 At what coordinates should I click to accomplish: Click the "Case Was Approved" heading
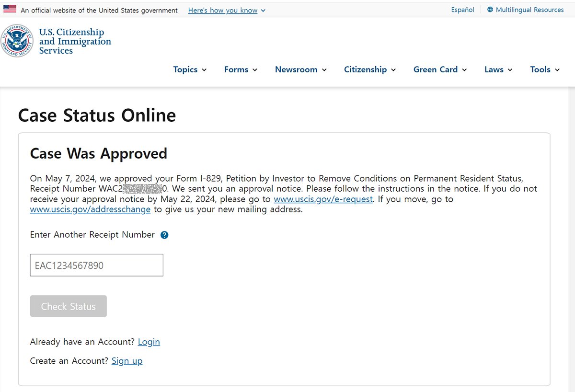pos(99,153)
